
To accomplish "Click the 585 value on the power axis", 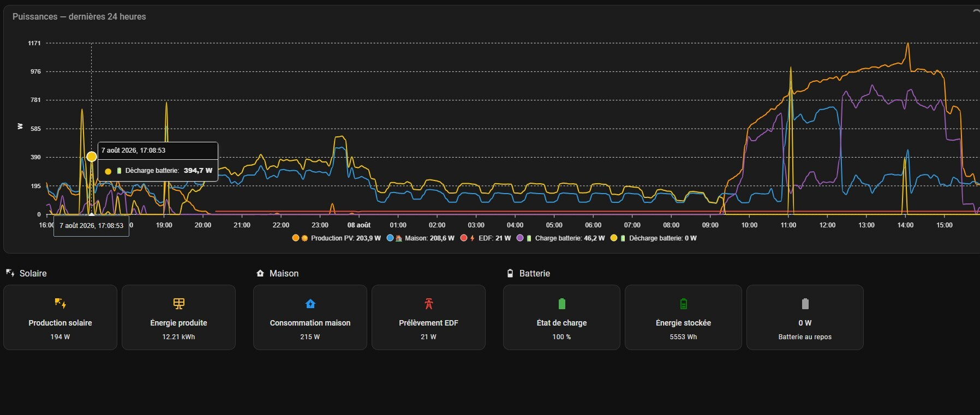I will pyautogui.click(x=35, y=129).
